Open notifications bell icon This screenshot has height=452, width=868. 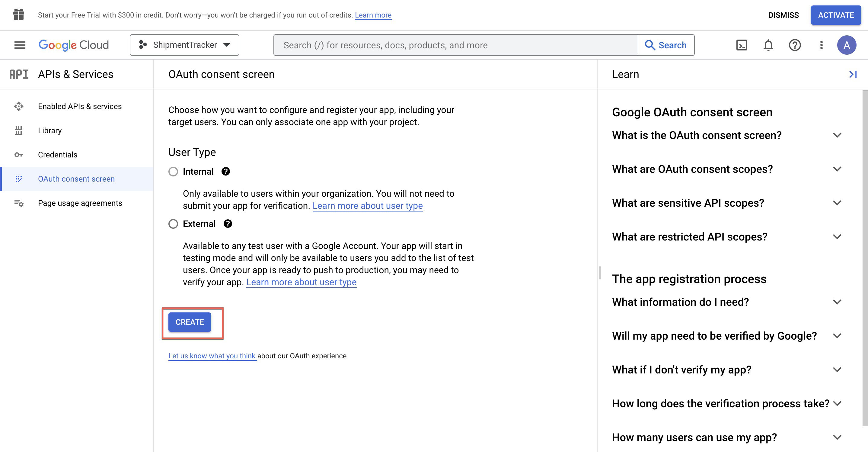(x=767, y=45)
